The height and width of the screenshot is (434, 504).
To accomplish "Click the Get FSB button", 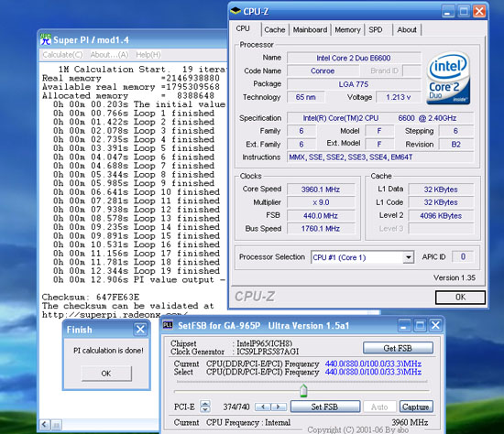I will (398, 348).
